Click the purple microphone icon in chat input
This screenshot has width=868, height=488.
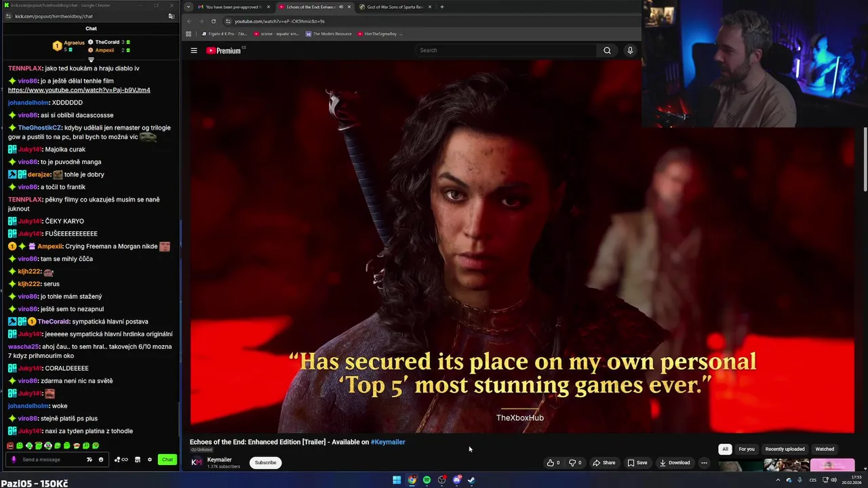[x=13, y=460]
